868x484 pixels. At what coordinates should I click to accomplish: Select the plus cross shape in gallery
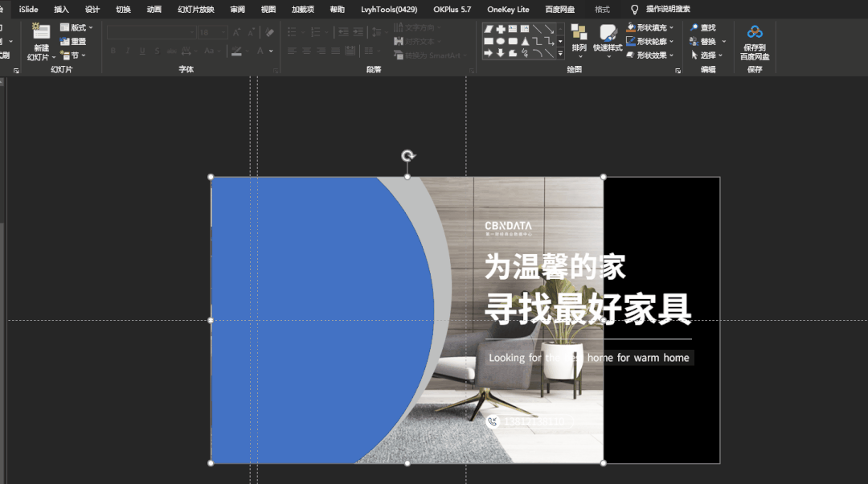pos(501,29)
